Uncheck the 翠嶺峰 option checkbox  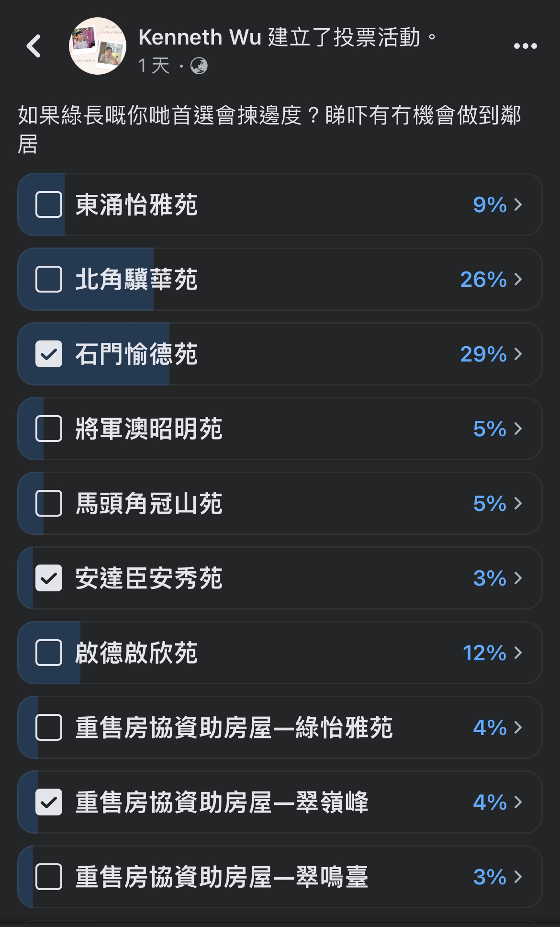tap(49, 802)
